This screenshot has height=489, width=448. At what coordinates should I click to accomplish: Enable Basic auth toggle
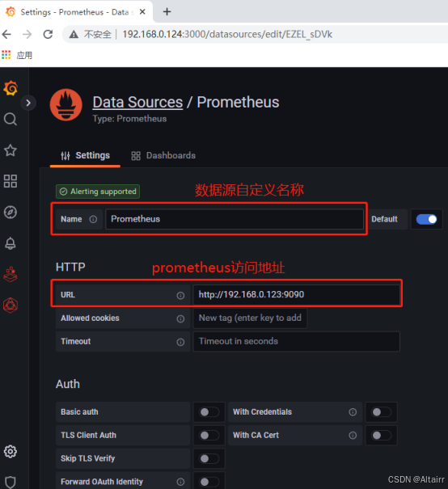(209, 412)
